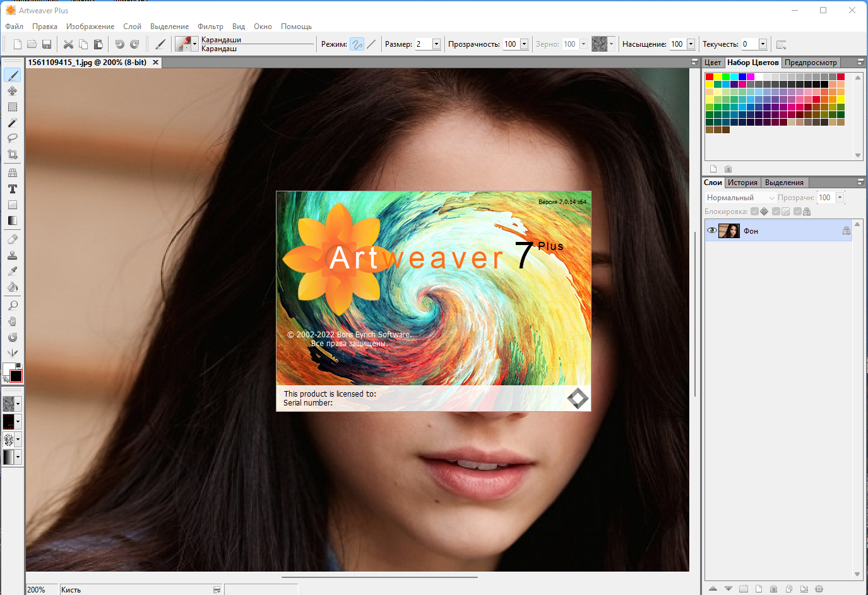868x595 pixels.
Task: Expand the Нормальный blend mode dropdown
Action: click(x=771, y=198)
